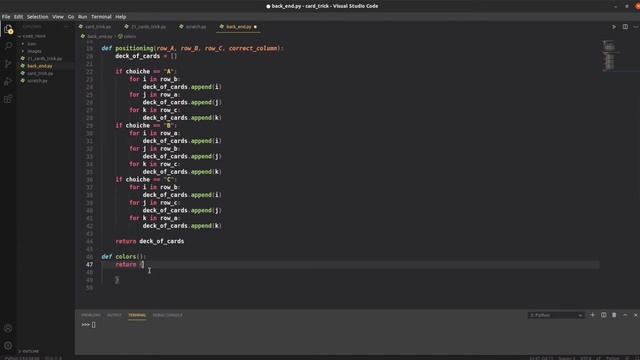Open the Run and Debug view
640x360 pixels.
[x=8, y=81]
